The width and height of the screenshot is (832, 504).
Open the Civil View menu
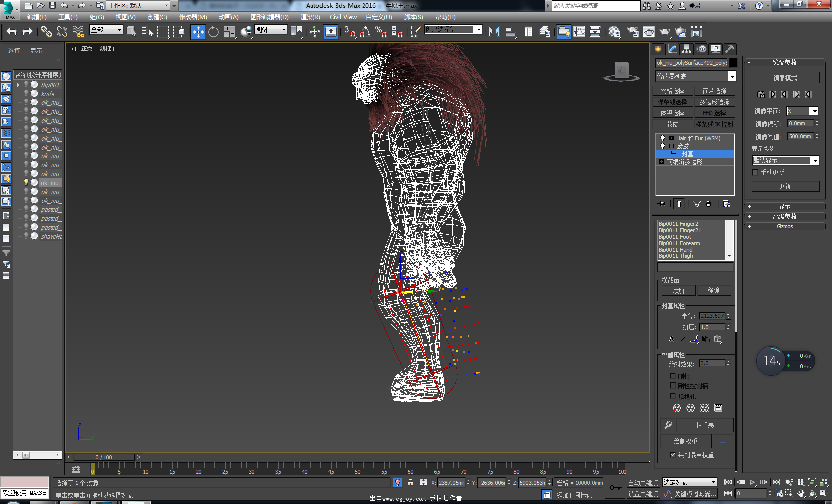343,17
